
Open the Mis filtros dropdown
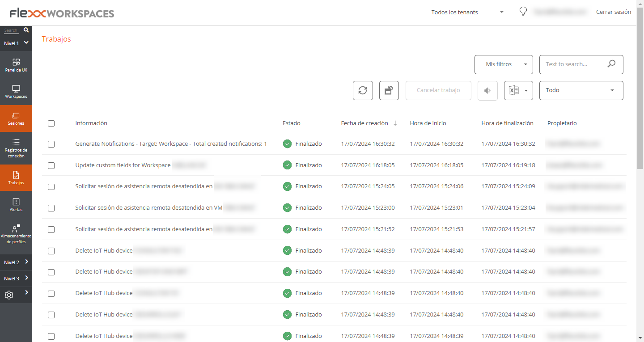pos(504,64)
